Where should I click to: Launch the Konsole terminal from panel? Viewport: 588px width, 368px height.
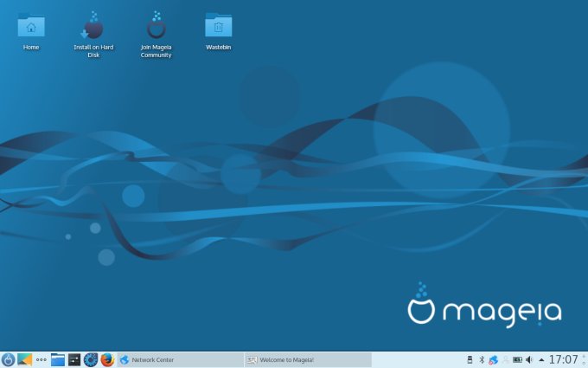coord(74,359)
